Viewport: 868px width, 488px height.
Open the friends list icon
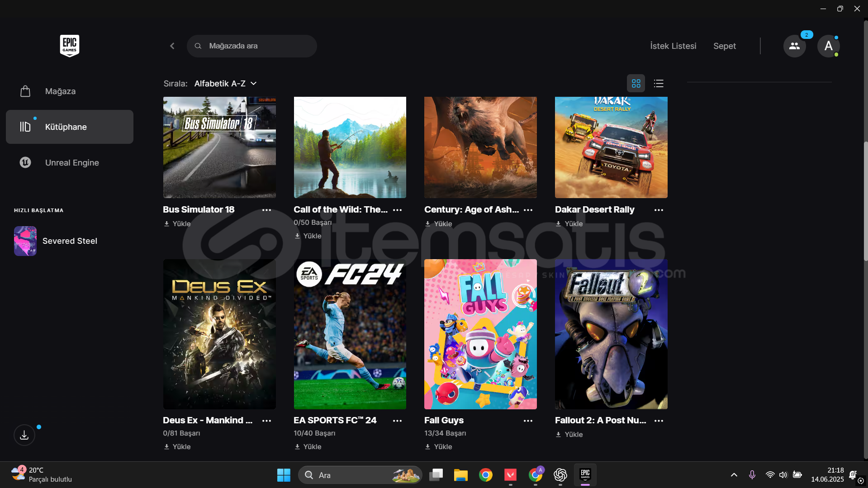[794, 46]
